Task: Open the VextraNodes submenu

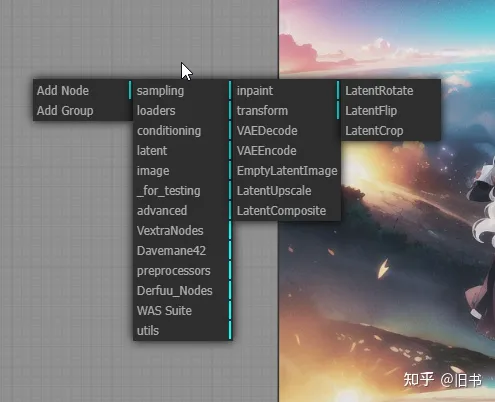Action: [x=183, y=230]
